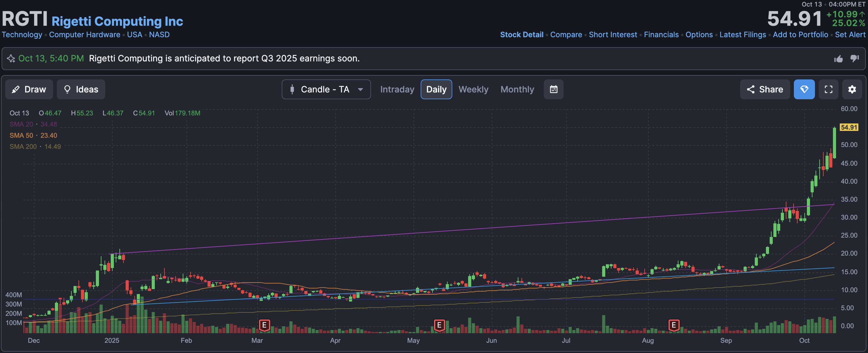Image resolution: width=868 pixels, height=353 pixels.
Task: Switch to Intraday timeframe
Action: point(397,89)
